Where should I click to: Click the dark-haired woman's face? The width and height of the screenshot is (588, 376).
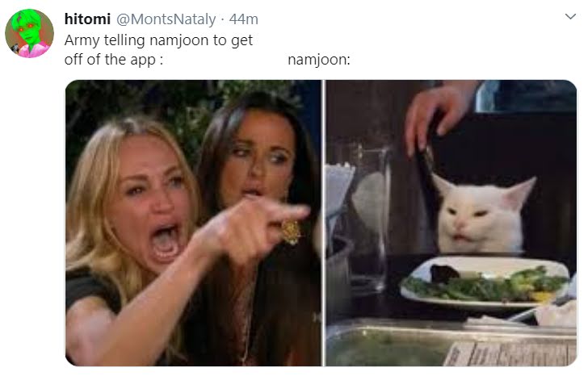tap(258, 157)
